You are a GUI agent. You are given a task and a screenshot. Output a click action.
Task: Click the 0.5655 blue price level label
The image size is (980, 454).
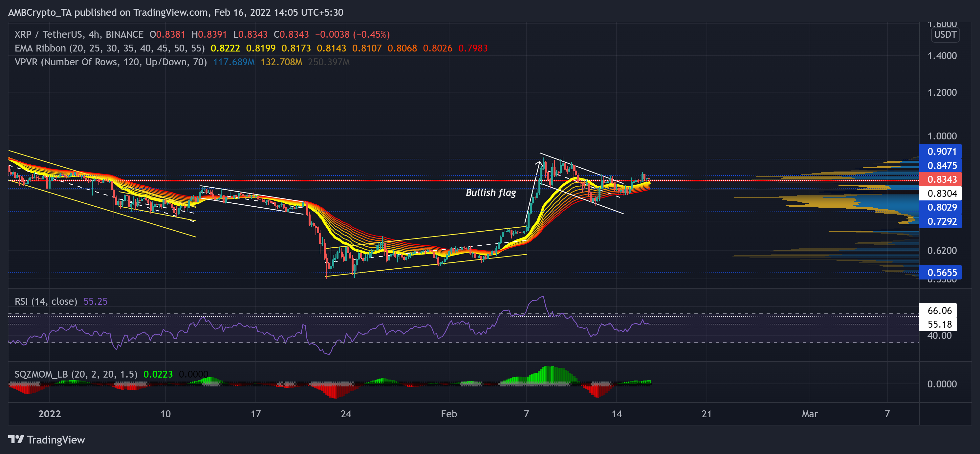click(x=940, y=272)
